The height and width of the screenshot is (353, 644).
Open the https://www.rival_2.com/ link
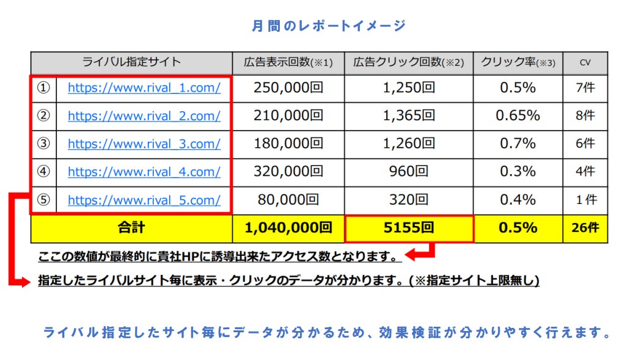[x=144, y=116]
